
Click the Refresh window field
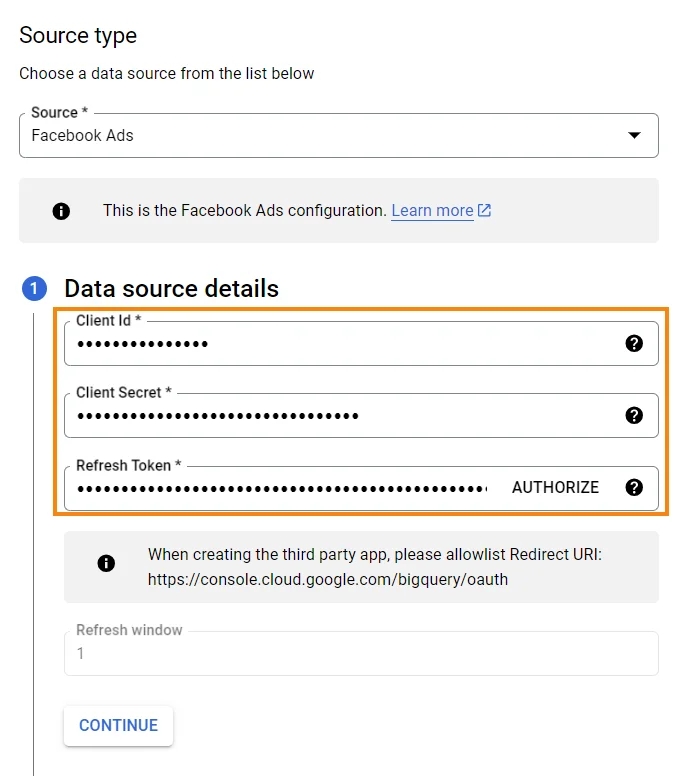(361, 653)
